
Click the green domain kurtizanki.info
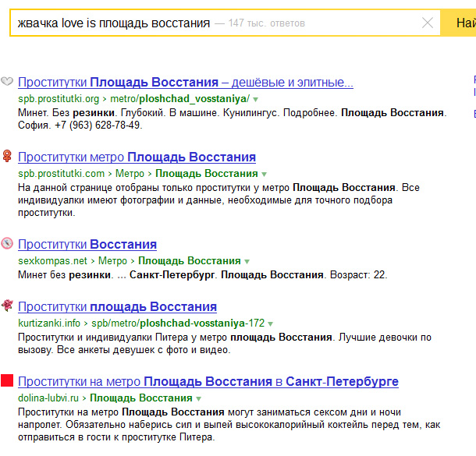tap(49, 323)
